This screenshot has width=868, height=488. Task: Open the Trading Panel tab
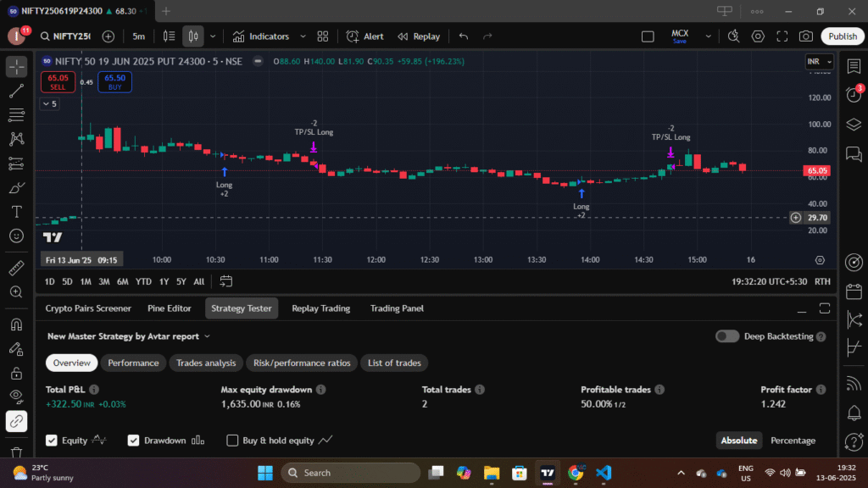click(397, 308)
